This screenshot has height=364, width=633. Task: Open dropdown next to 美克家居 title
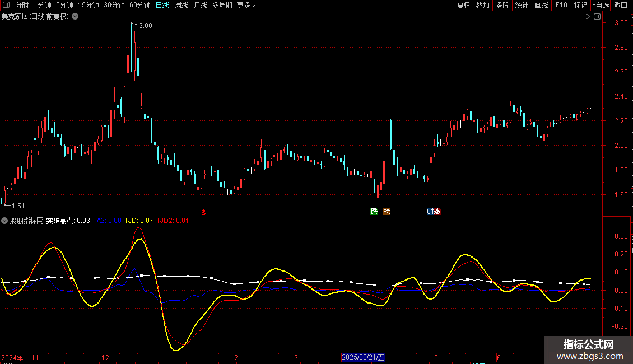point(75,17)
